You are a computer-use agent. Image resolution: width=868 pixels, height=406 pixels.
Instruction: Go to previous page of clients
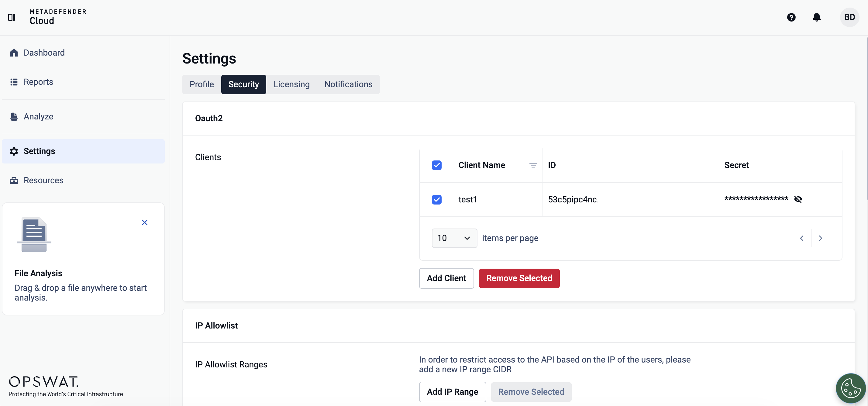coord(802,238)
